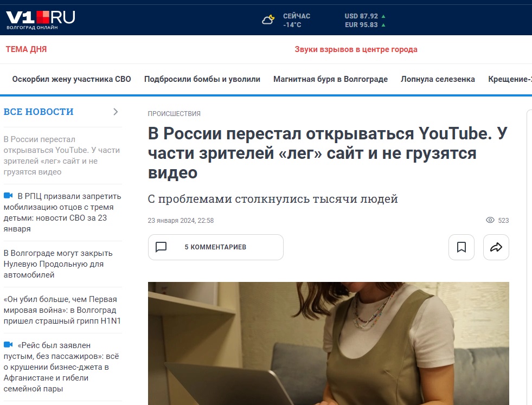Viewport: 532px width, 405px height.
Task: Open the V1.RU Волгоград Онлайн logo
Action: point(40,20)
